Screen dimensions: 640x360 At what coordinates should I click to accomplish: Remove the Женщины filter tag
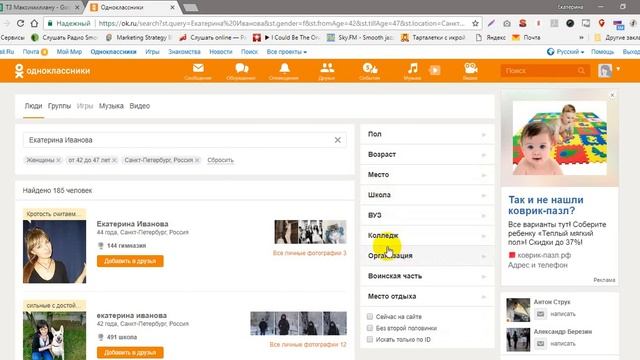tap(58, 160)
